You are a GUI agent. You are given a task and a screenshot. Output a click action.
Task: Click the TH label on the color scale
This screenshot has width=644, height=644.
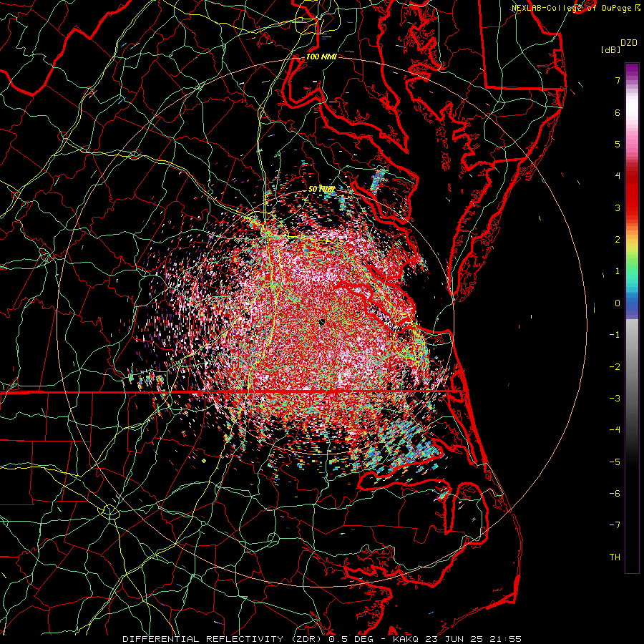pyautogui.click(x=615, y=557)
